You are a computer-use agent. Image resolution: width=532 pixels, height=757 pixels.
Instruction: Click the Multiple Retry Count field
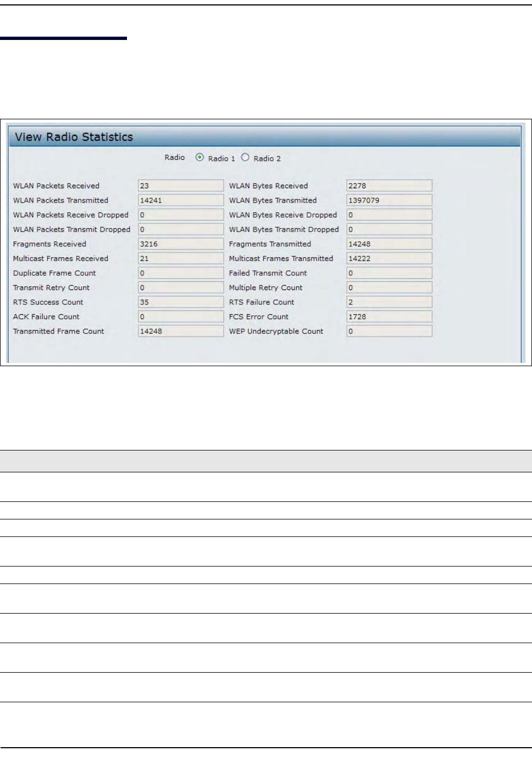[x=389, y=287]
